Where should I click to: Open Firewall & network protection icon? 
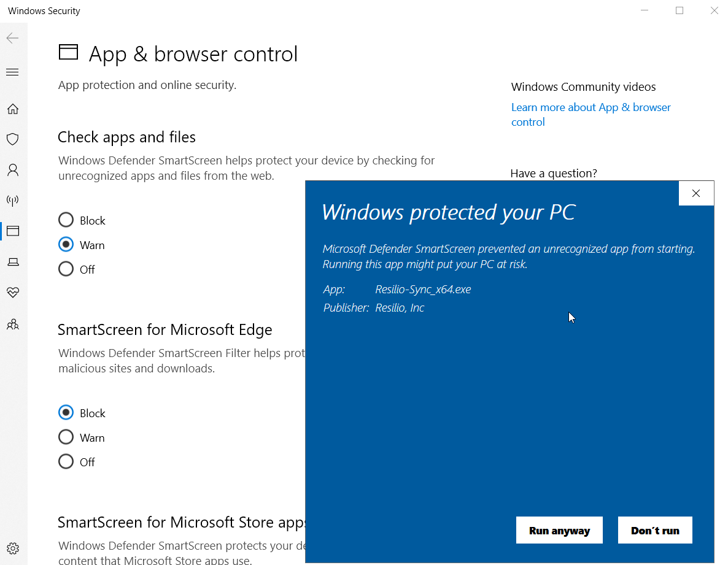tap(13, 201)
